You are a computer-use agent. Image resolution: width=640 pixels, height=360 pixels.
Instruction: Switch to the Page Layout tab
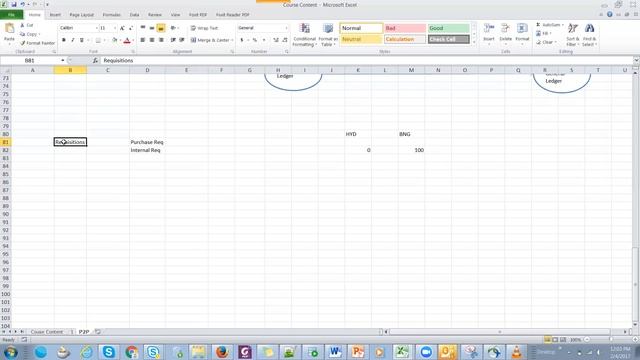point(82,15)
